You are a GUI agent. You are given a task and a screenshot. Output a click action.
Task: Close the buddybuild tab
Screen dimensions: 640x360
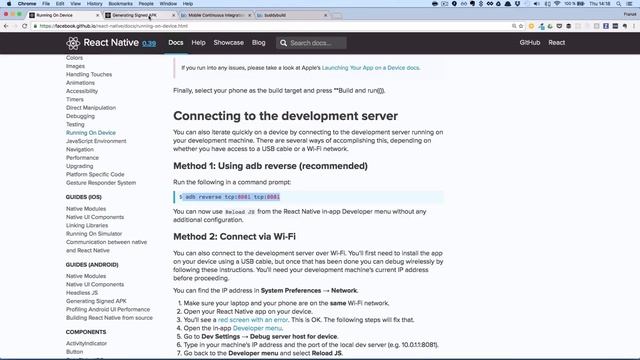(x=325, y=15)
